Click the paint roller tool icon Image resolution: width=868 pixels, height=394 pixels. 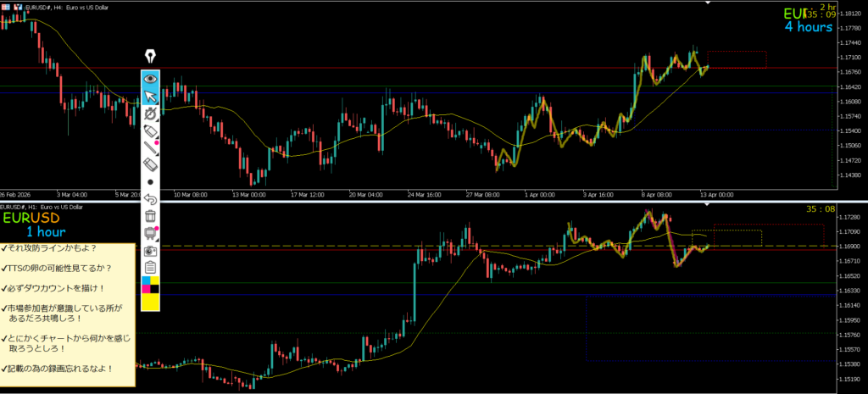(150, 233)
